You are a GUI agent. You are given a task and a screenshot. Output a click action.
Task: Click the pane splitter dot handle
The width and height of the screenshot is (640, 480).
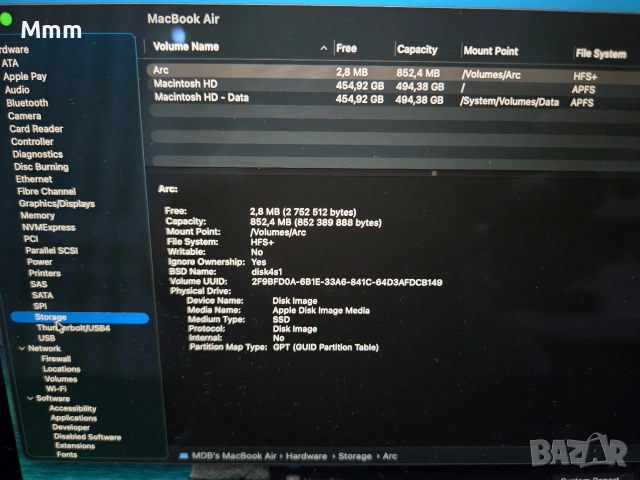pyautogui.click(x=434, y=173)
